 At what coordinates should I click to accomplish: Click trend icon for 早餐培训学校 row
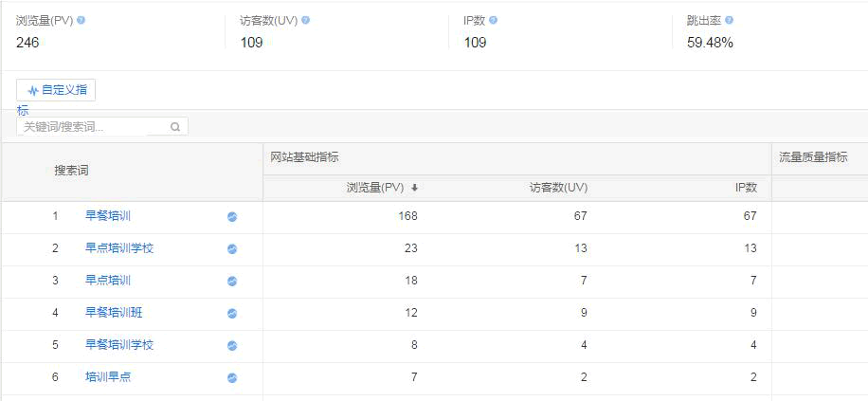(232, 346)
